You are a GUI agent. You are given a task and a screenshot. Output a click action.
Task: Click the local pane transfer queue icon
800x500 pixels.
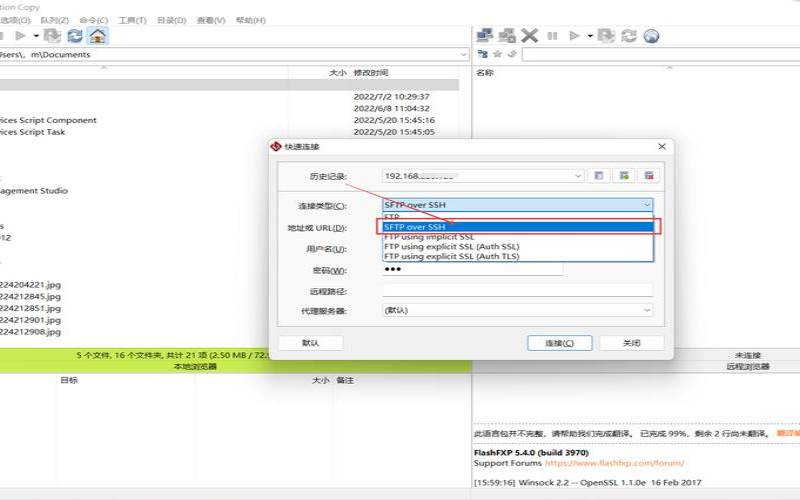pos(52,36)
